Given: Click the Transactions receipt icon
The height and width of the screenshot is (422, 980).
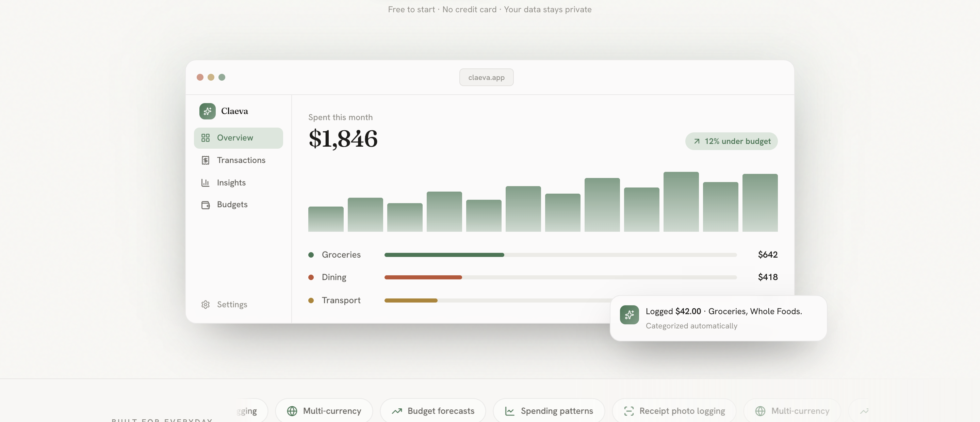Looking at the screenshot, I should pos(206,160).
